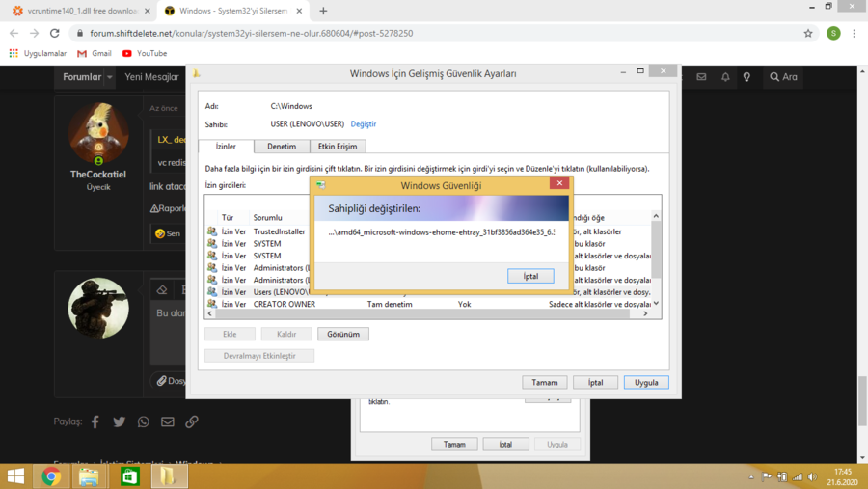The image size is (868, 489).
Task: Click the folder properties taskbar item
Action: coord(169,476)
